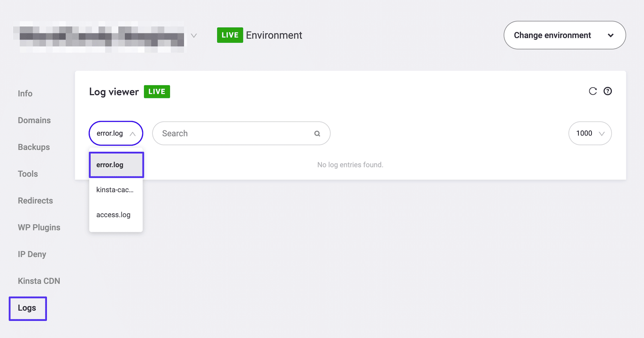Open the log viewer help tooltip
This screenshot has width=644, height=338.
pyautogui.click(x=608, y=91)
